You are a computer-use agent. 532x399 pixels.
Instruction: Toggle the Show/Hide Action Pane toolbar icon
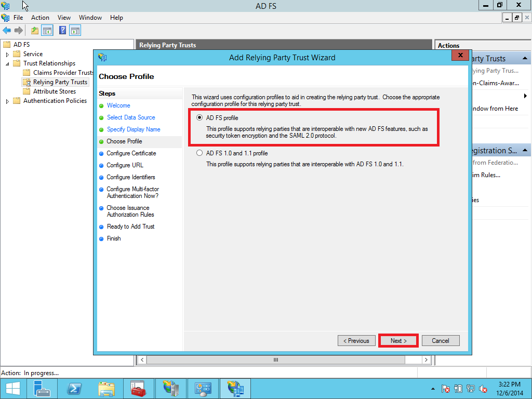(75, 30)
